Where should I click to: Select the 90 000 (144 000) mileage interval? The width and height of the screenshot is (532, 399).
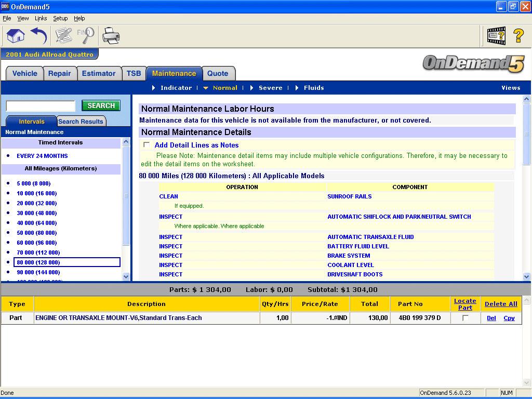click(38, 272)
